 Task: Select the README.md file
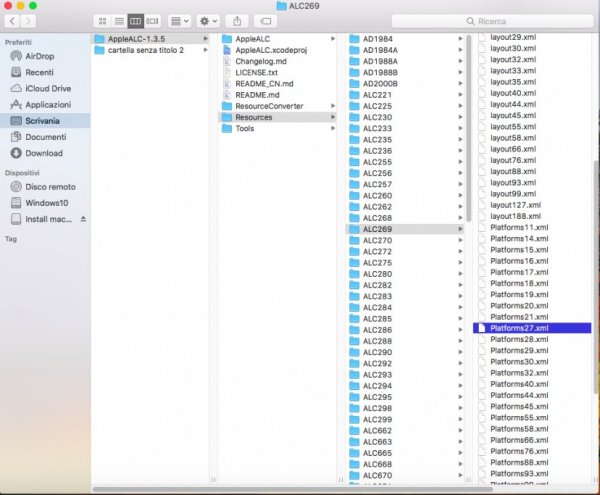coord(277,95)
